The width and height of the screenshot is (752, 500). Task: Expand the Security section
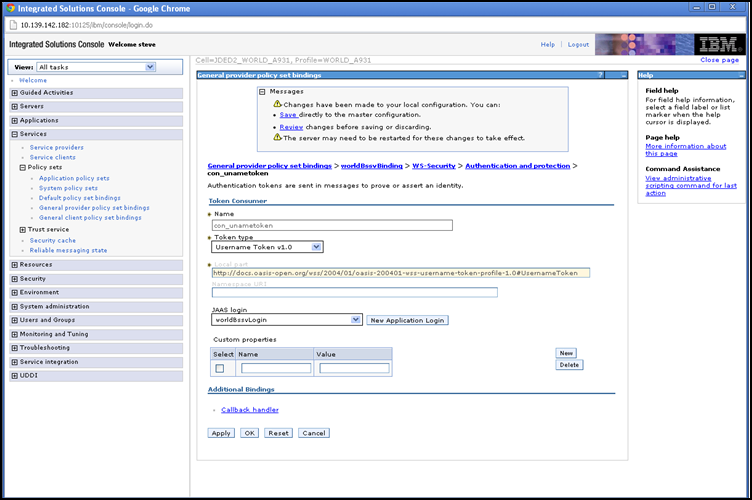pos(15,279)
